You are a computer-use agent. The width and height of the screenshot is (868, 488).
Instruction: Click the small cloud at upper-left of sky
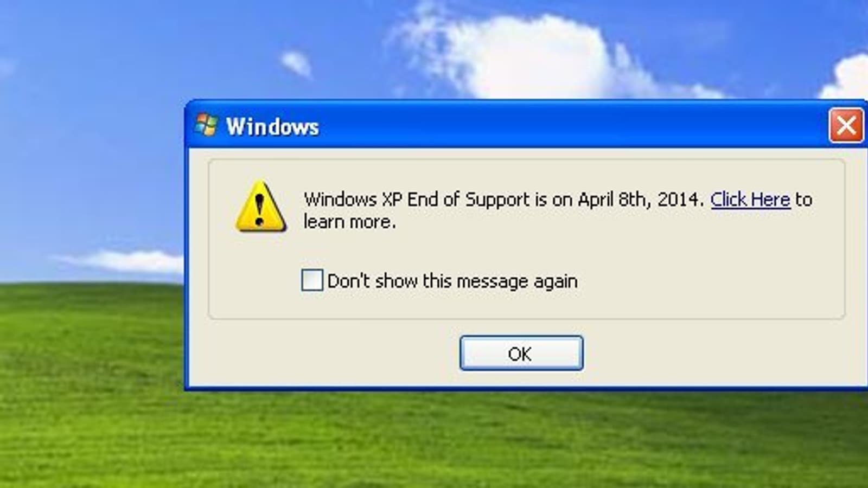(x=296, y=63)
